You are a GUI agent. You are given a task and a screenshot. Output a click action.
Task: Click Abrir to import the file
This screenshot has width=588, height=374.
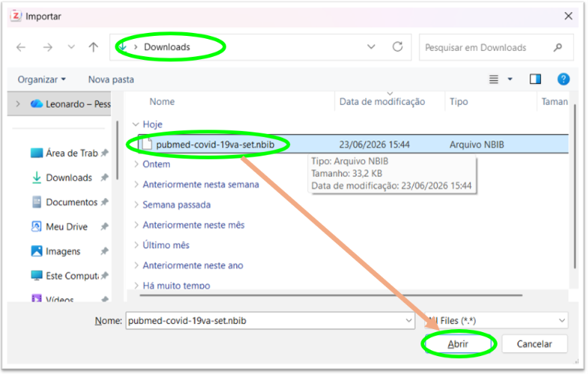click(x=458, y=344)
